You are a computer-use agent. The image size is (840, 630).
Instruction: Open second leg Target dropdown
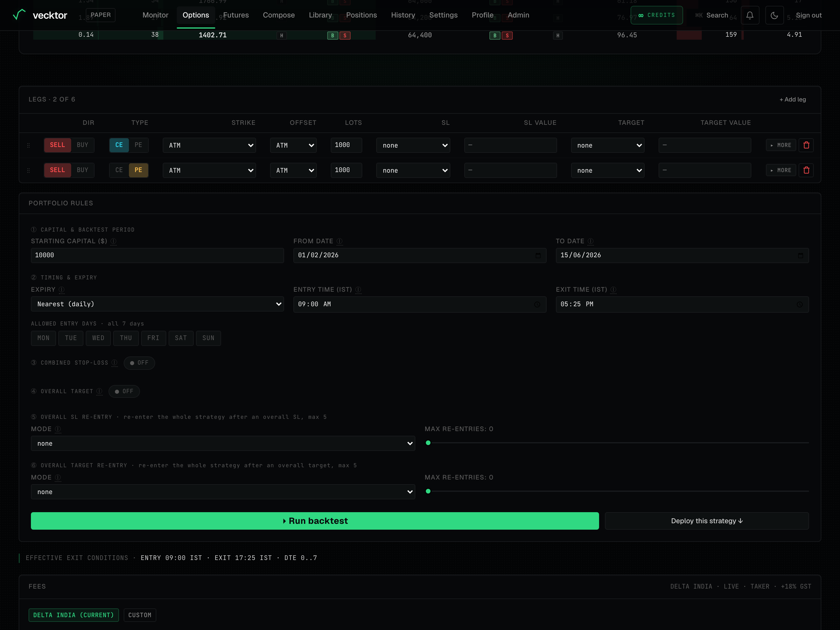point(608,170)
